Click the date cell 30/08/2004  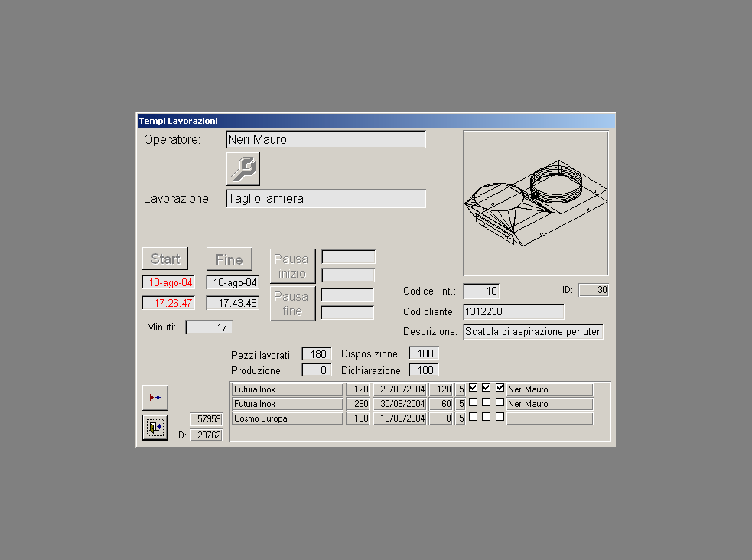(400, 404)
